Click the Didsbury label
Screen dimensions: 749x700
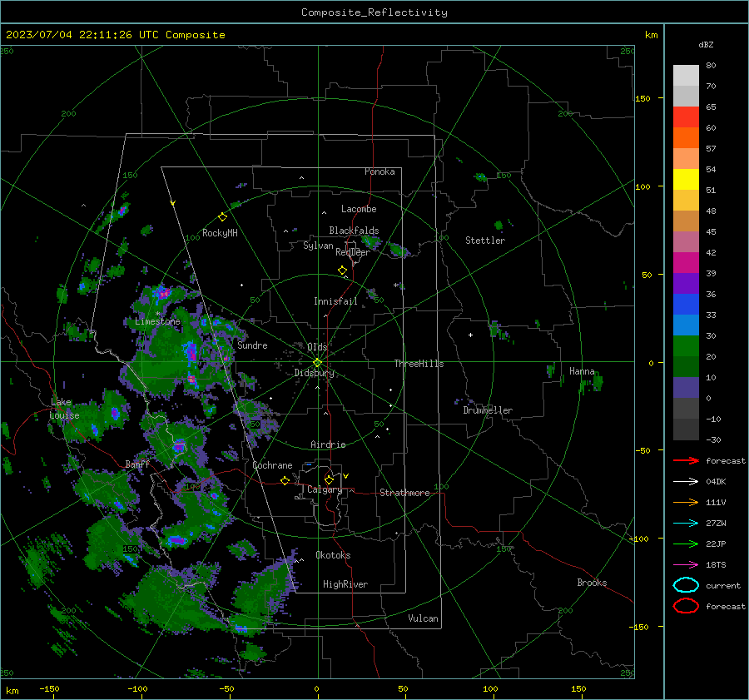coord(315,373)
